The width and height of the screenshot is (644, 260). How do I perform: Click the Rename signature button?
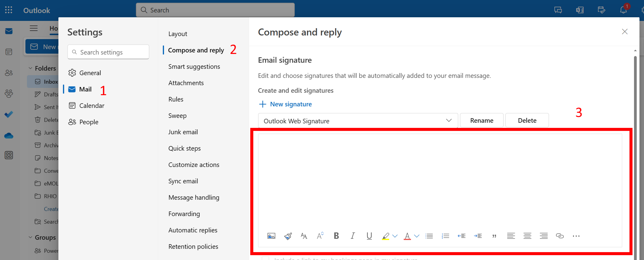coord(481,121)
